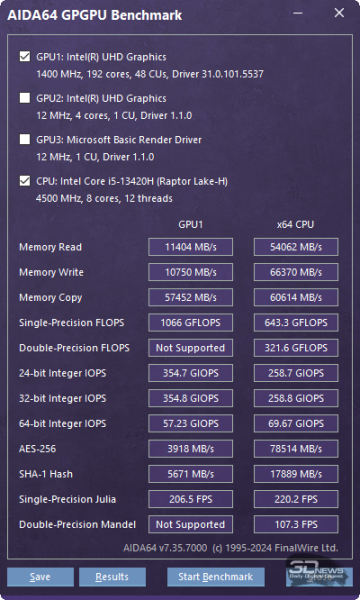This screenshot has width=360, height=600.
Task: Open the Results button
Action: [x=112, y=577]
